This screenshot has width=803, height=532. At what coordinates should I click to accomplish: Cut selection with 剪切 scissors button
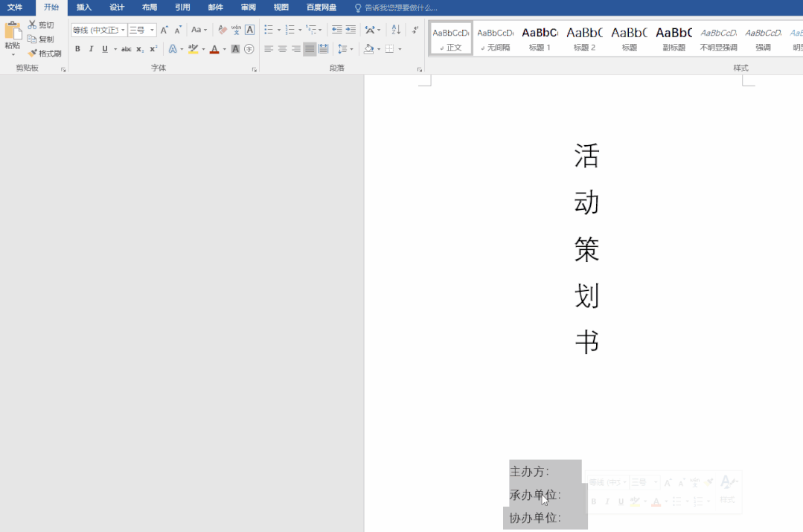(x=41, y=25)
